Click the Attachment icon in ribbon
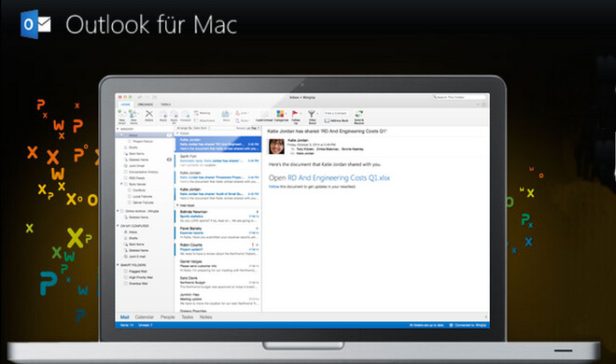The image size is (616, 364). pyautogui.click(x=196, y=120)
